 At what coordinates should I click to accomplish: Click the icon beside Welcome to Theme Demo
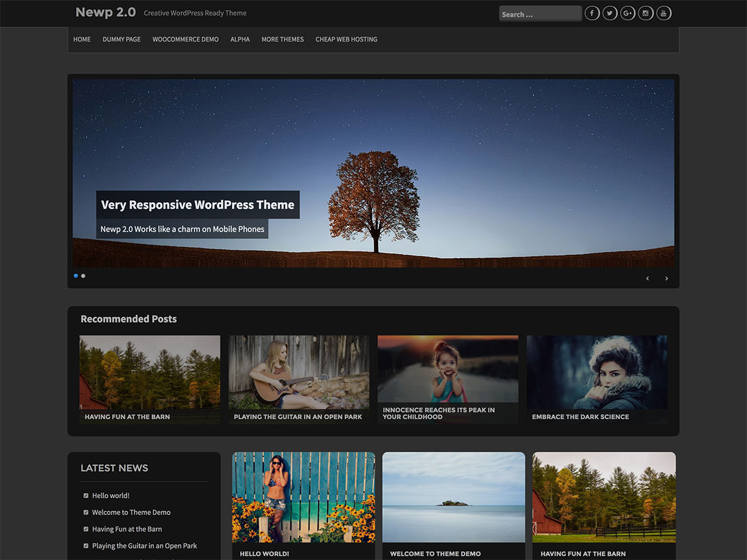[x=86, y=513]
